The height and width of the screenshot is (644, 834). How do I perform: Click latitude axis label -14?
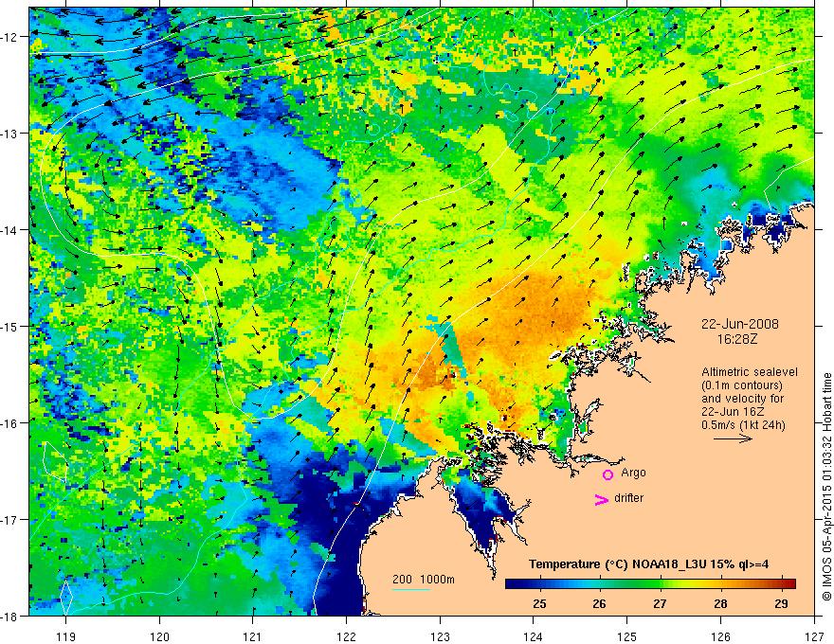(10, 230)
